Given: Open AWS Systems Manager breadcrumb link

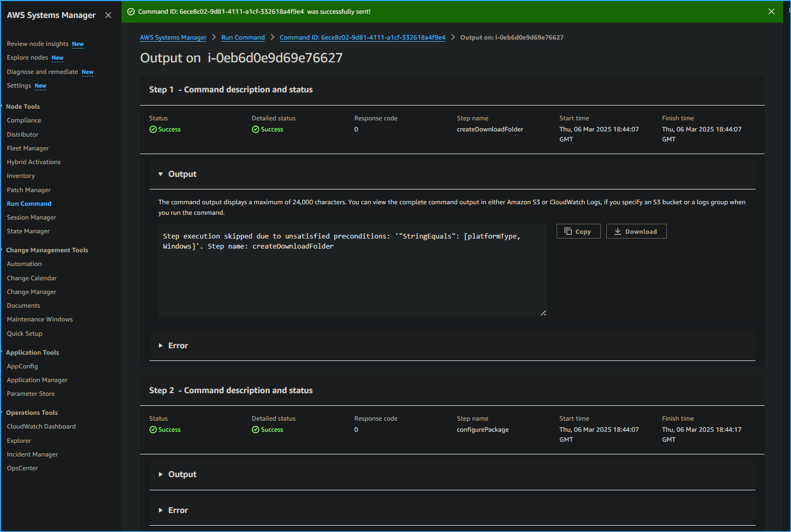Looking at the screenshot, I should click(x=173, y=37).
